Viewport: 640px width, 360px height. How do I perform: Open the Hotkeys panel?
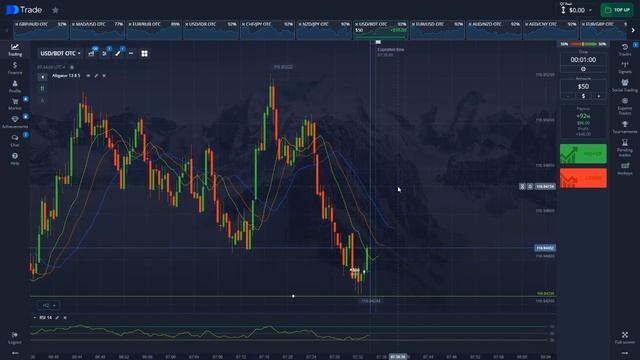click(x=624, y=168)
